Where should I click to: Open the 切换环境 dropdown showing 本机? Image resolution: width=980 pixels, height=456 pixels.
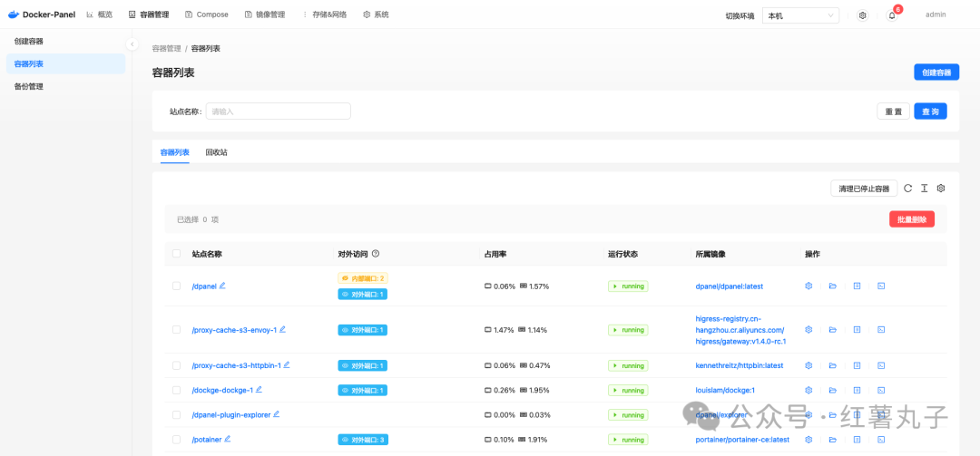point(800,15)
